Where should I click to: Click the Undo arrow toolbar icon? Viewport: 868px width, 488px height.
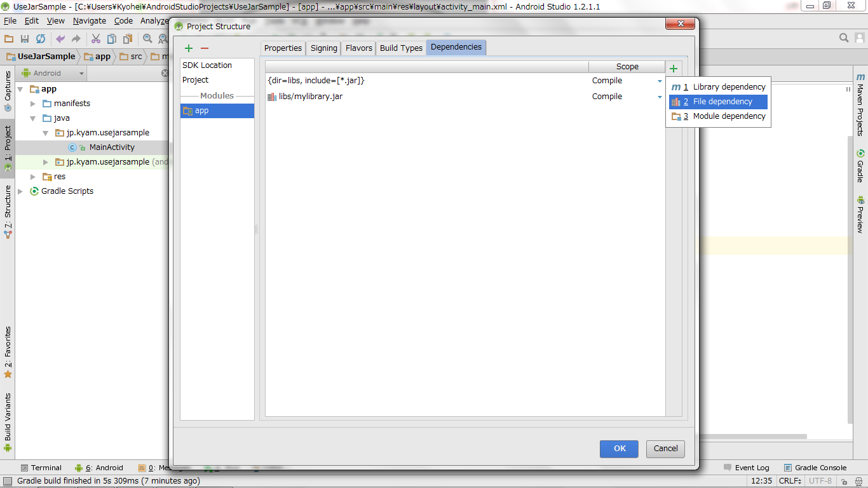(60, 39)
